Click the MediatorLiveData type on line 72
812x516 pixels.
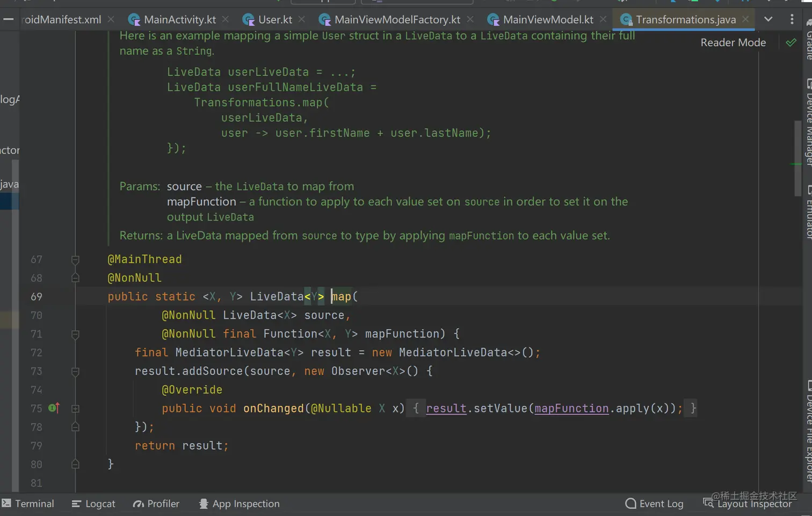229,353
